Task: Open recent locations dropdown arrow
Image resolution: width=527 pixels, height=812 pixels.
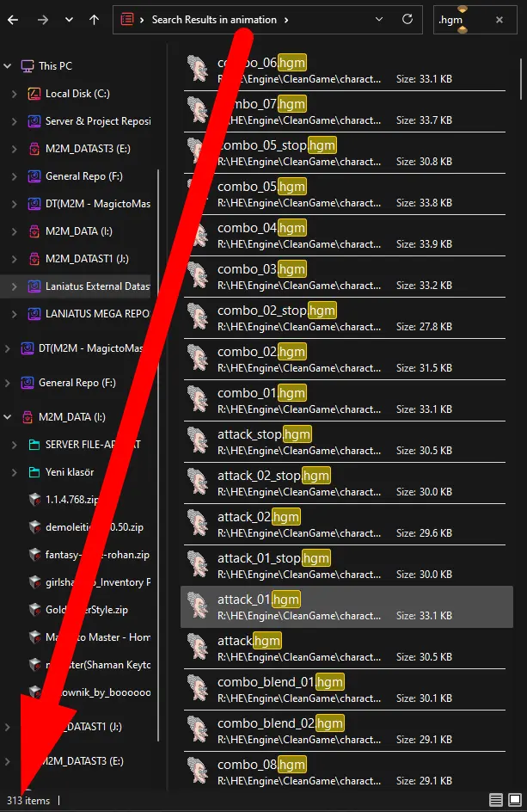Action: (69, 20)
